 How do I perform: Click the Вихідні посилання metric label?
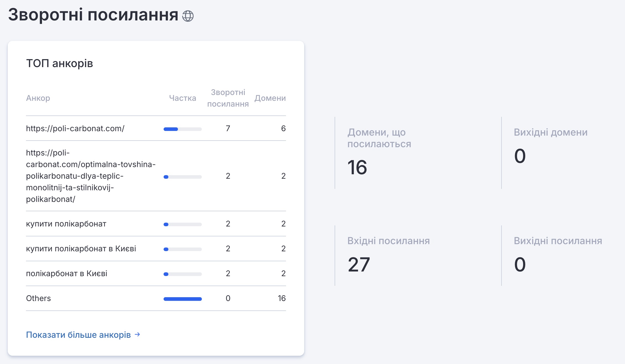click(x=558, y=241)
